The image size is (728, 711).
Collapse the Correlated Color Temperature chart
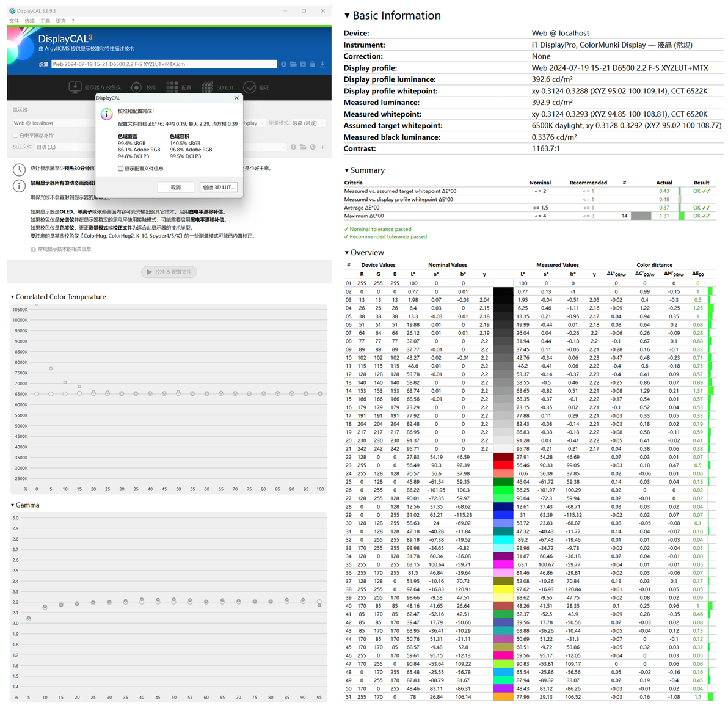click(x=13, y=297)
